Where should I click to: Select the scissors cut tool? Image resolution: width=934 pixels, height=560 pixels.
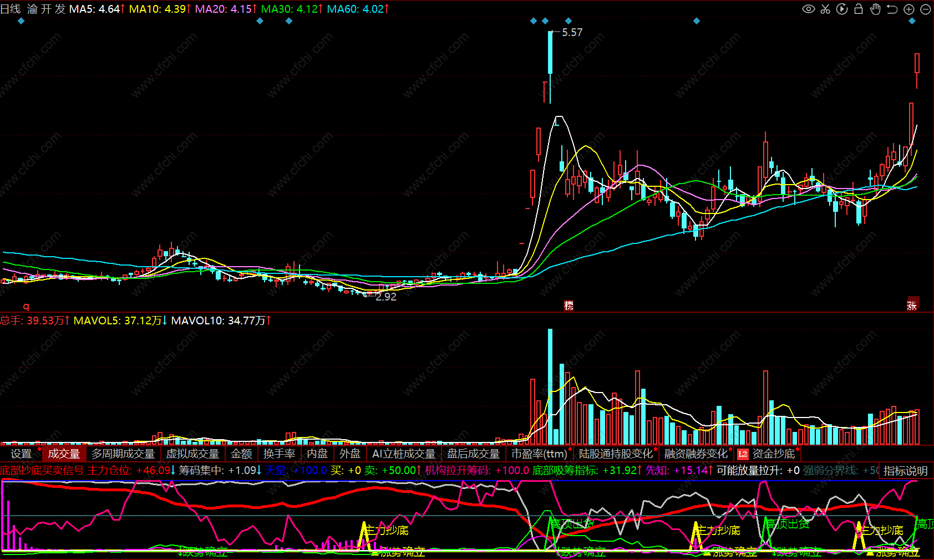coord(825,9)
